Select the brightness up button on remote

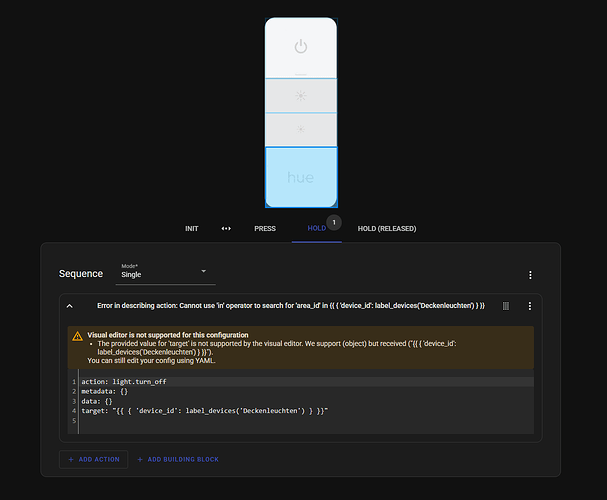301,96
